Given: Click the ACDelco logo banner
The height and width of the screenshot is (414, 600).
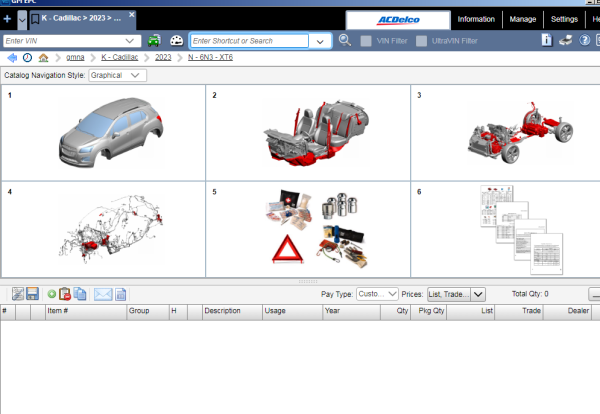Looking at the screenshot, I should pyautogui.click(x=398, y=20).
